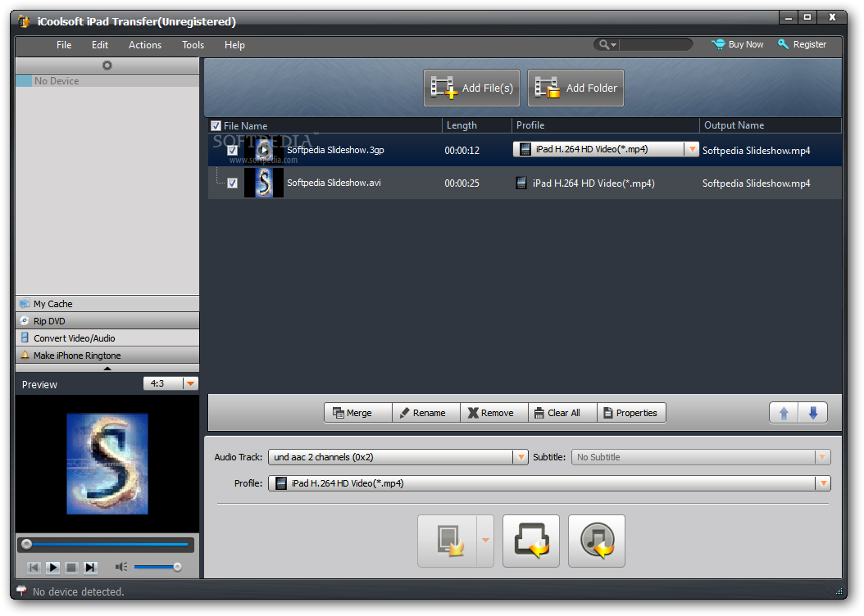Click the Softpedia Slideshow.3gp thumbnail
The width and height of the screenshot is (864, 616).
(x=264, y=150)
